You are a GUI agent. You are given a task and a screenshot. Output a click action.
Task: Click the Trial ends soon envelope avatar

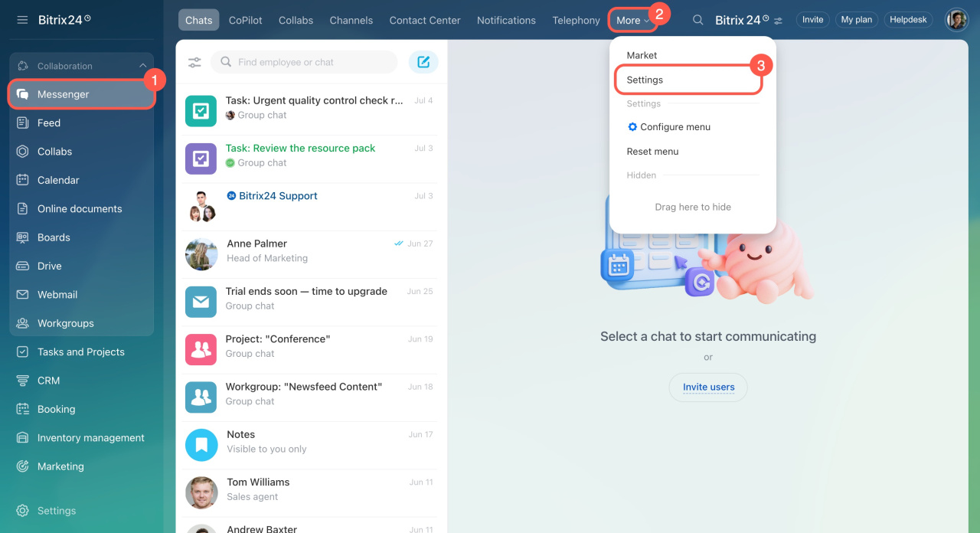201,302
